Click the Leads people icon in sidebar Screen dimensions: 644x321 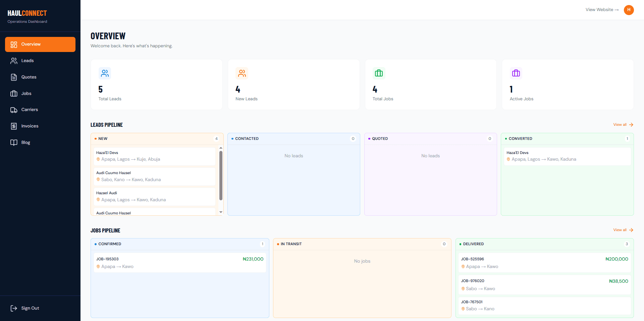pos(14,61)
